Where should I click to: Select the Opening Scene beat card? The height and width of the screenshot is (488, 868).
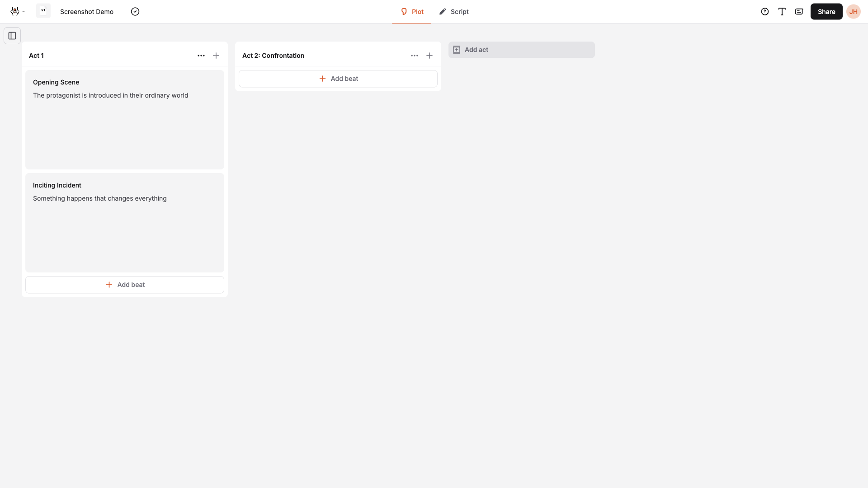tap(125, 120)
